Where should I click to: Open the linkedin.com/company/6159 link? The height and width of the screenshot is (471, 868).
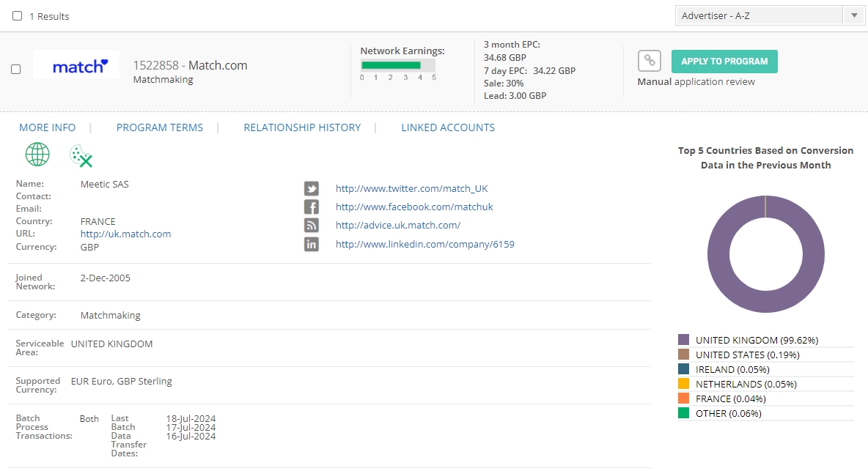point(424,244)
